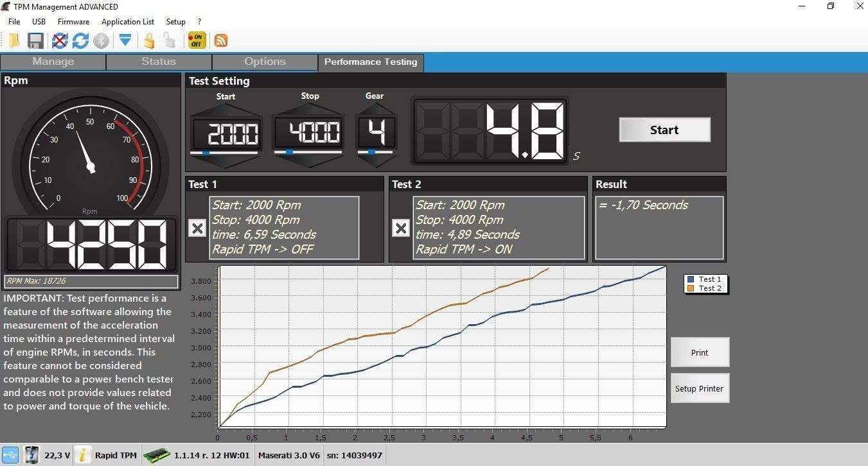Viewport: 868px width, 466px height.
Task: Switch to the Status tab
Action: [159, 62]
